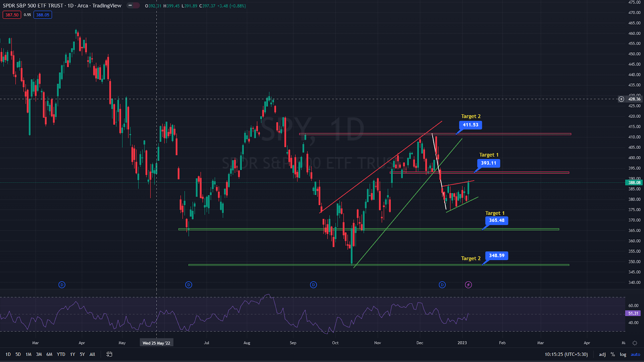The width and height of the screenshot is (644, 362).
Task: Click the 40.00 RSI scale label
Action: [x=634, y=323]
